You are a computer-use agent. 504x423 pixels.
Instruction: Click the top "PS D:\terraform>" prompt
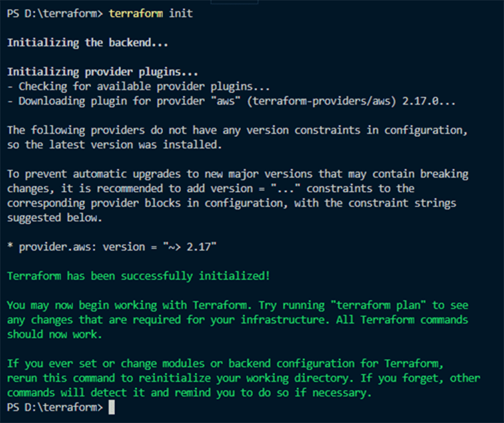[x=54, y=13]
